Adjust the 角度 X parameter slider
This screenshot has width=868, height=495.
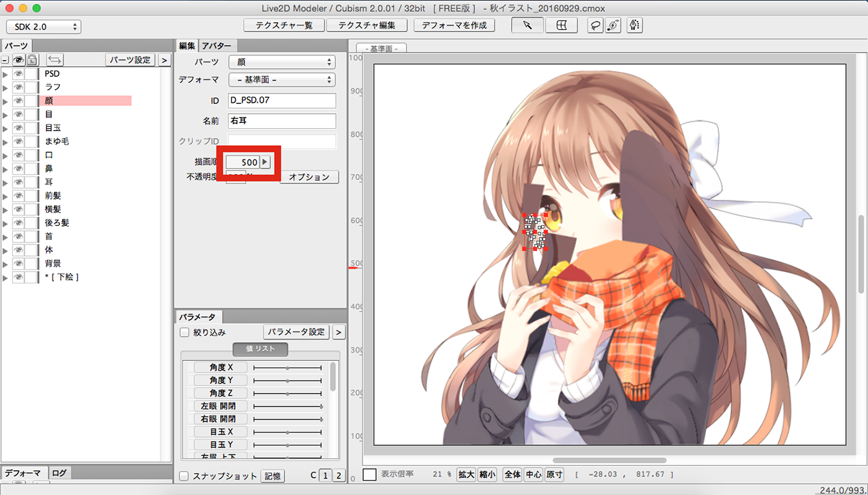(288, 368)
